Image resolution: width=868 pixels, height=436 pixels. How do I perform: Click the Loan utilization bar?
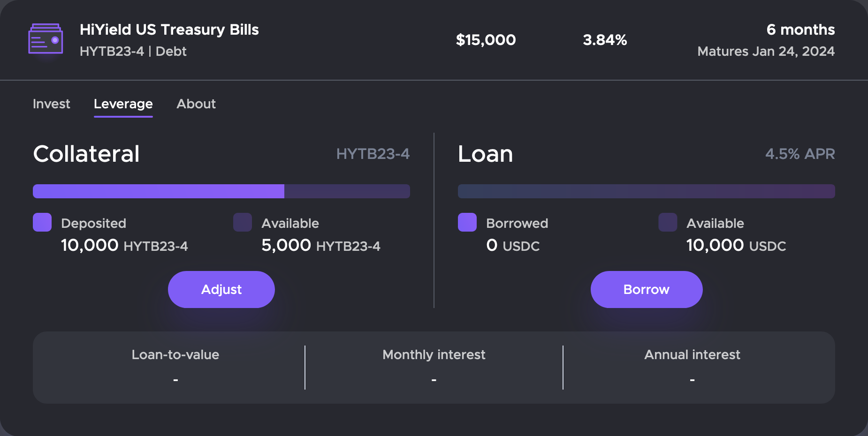(x=646, y=191)
